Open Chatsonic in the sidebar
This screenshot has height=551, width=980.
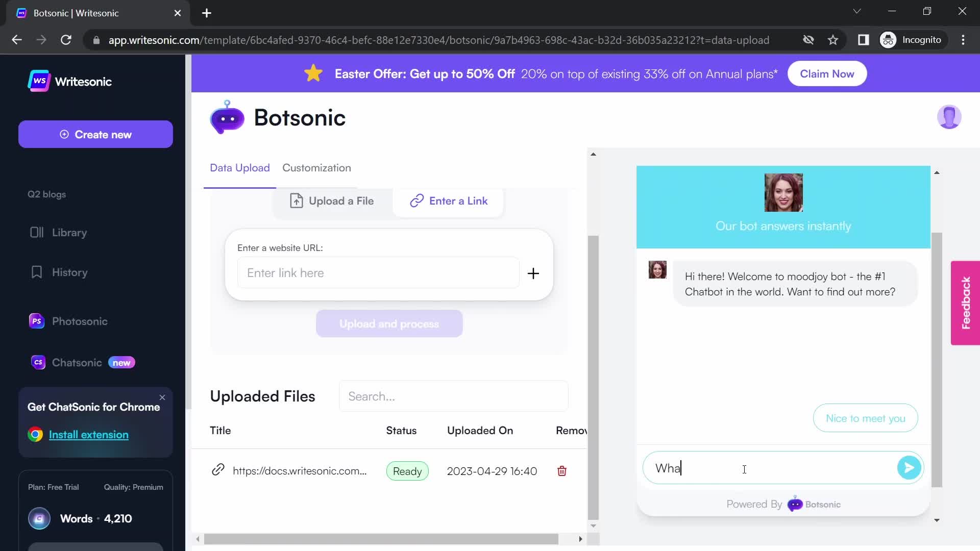click(82, 363)
